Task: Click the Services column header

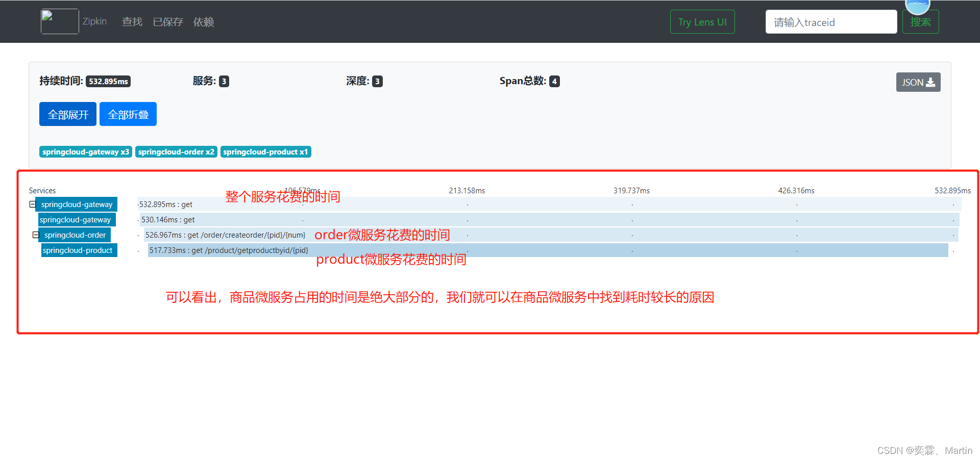Action: 42,190
